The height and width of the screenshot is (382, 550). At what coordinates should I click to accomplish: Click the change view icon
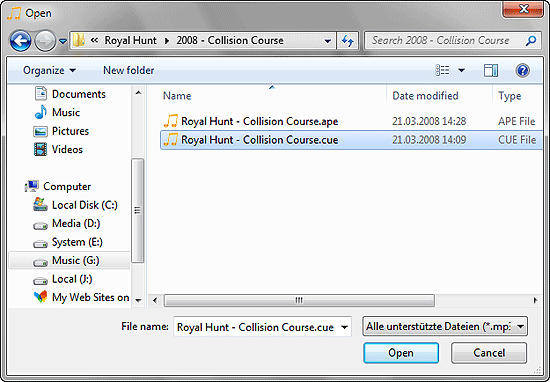click(442, 70)
